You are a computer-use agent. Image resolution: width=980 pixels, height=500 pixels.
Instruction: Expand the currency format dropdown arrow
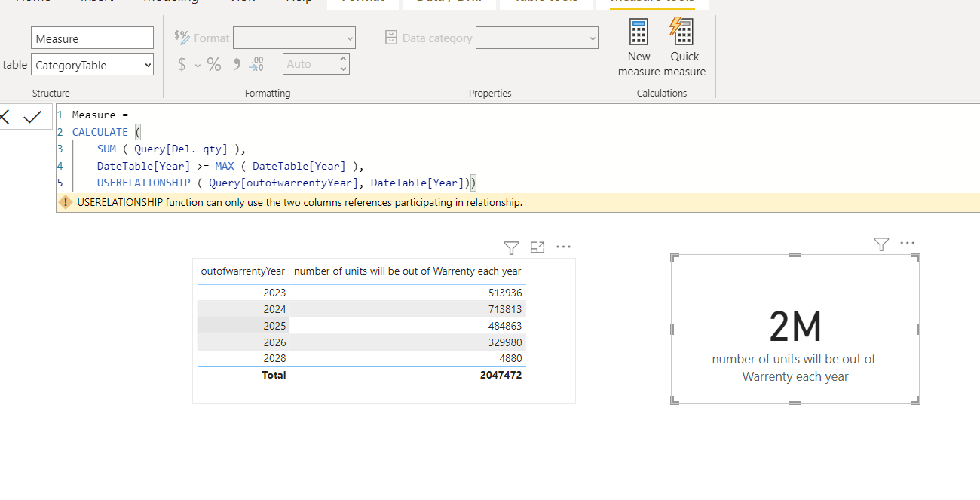198,66
